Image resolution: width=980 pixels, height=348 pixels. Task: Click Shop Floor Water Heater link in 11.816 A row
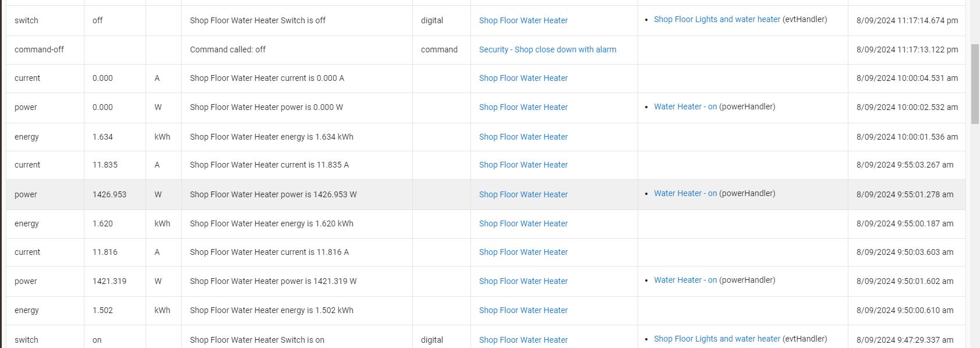tap(523, 252)
